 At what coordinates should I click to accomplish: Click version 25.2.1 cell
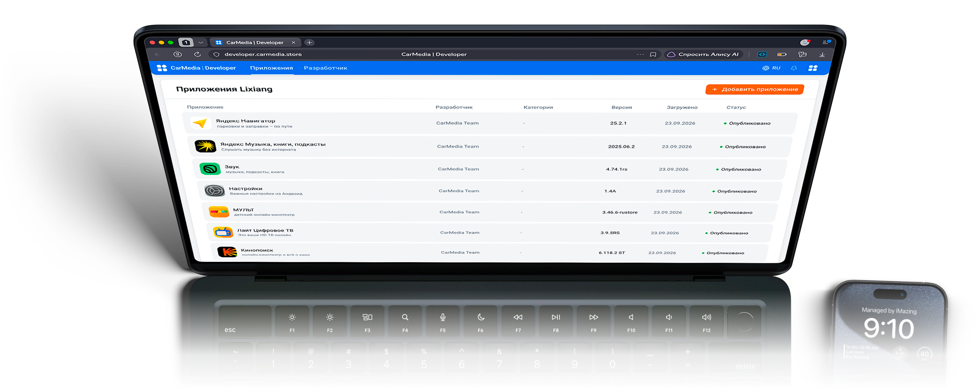pyautogui.click(x=618, y=123)
